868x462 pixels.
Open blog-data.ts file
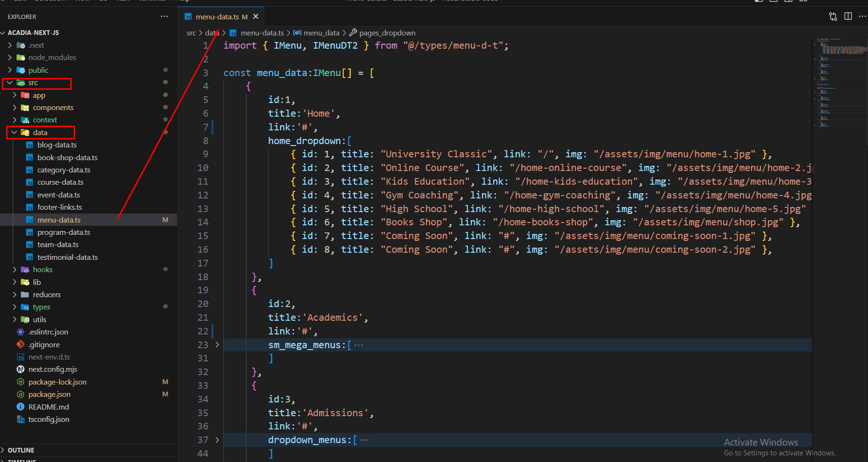[x=57, y=145]
